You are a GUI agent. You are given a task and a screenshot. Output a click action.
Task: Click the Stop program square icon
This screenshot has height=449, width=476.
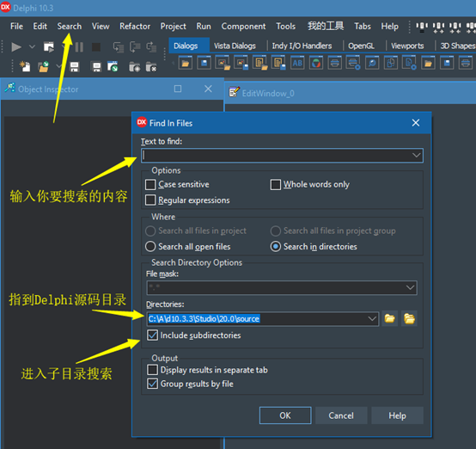tap(96, 47)
